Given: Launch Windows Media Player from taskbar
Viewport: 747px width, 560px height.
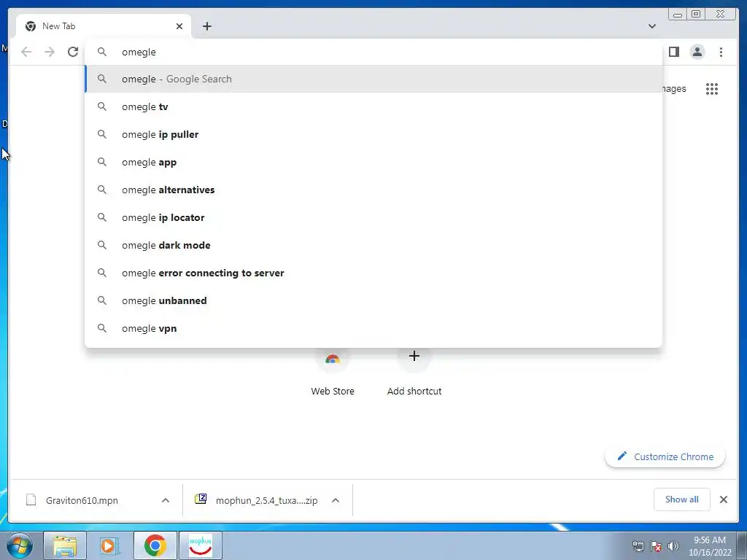Looking at the screenshot, I should coord(109,545).
